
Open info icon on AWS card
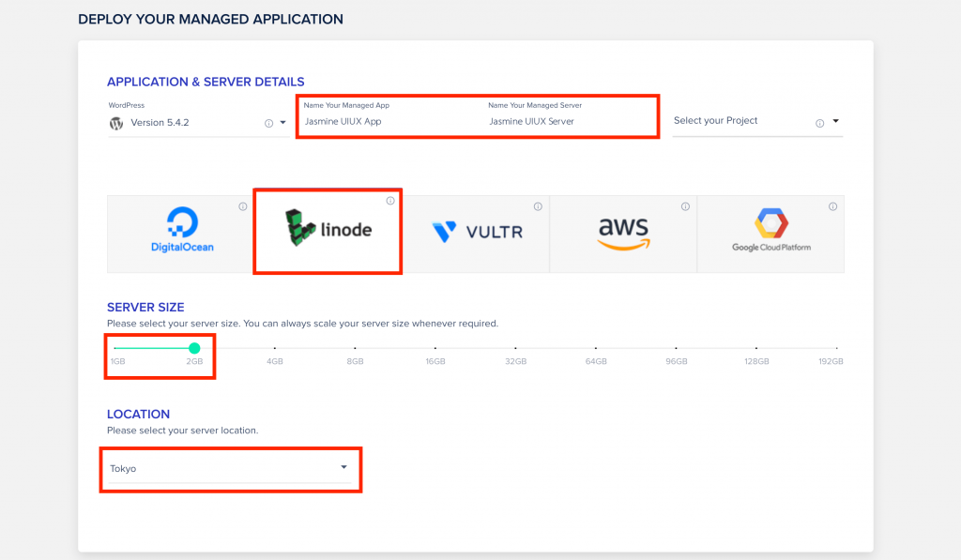click(685, 206)
